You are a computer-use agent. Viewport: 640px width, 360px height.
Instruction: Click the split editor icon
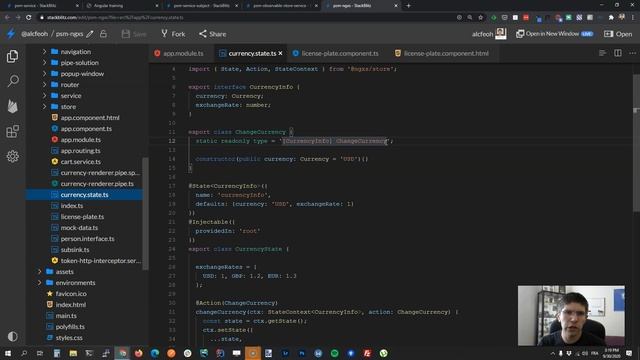618,53
